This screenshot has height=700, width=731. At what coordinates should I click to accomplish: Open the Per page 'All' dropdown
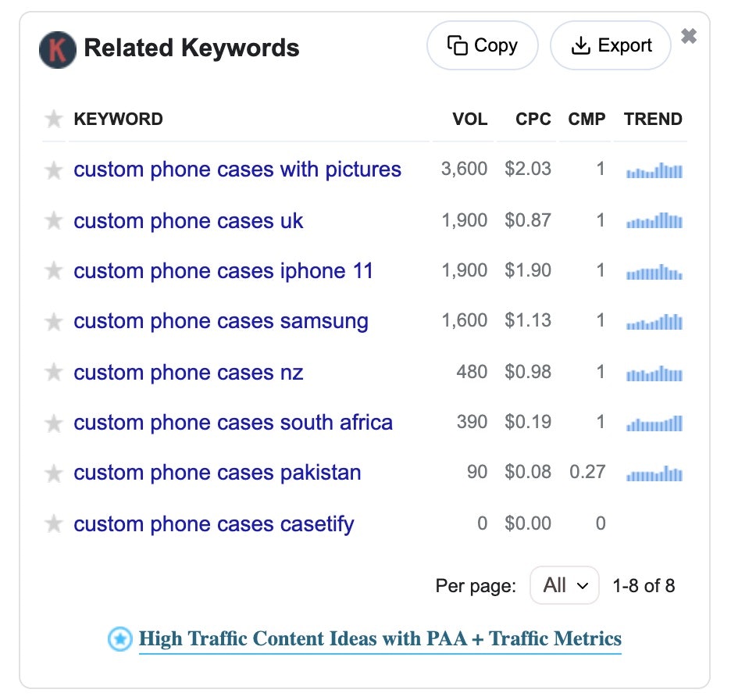pos(564,585)
